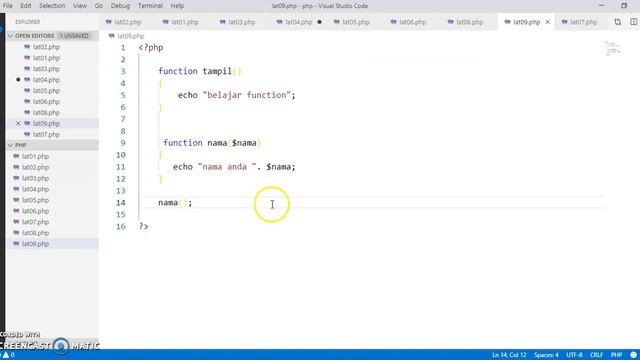Switch to the lat07.php editor tab
The height and width of the screenshot is (360, 640).
pyautogui.click(x=583, y=22)
